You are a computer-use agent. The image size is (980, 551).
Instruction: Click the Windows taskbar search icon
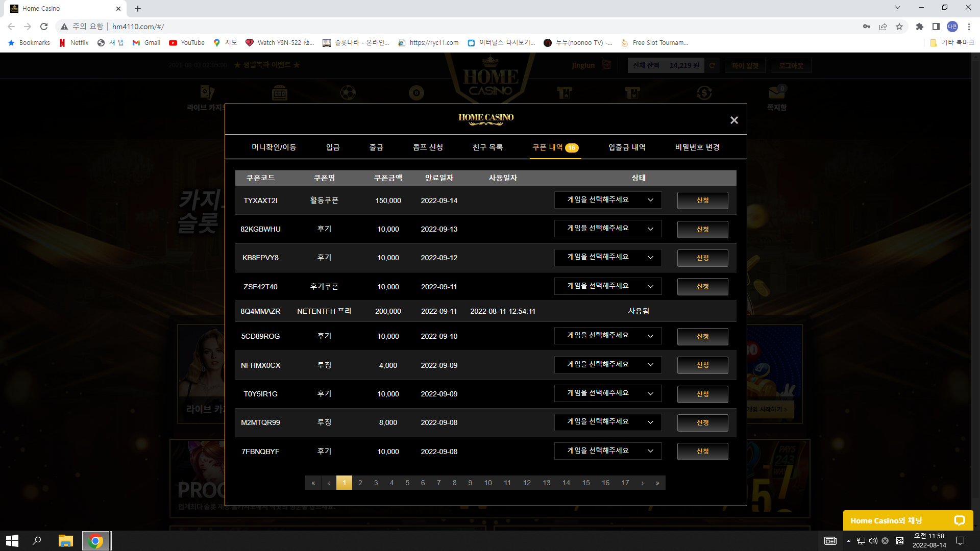(37, 541)
